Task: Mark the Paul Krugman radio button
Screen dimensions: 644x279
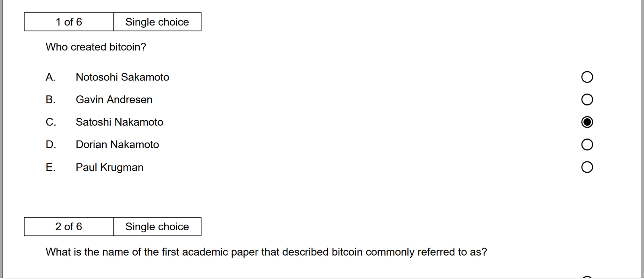Action: point(587,167)
